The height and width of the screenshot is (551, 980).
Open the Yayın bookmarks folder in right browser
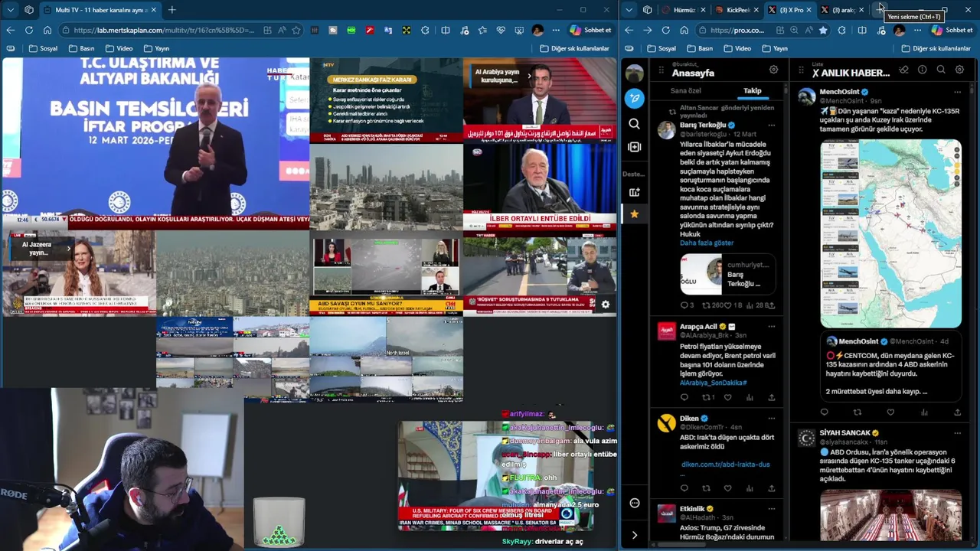[x=774, y=48]
